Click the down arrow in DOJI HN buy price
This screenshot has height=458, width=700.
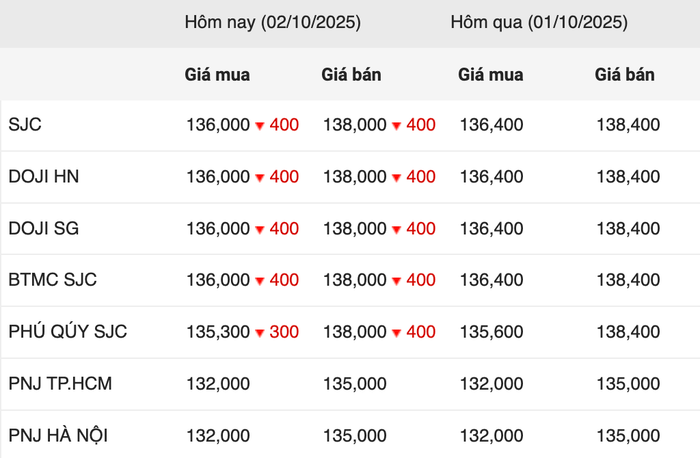[x=259, y=178]
